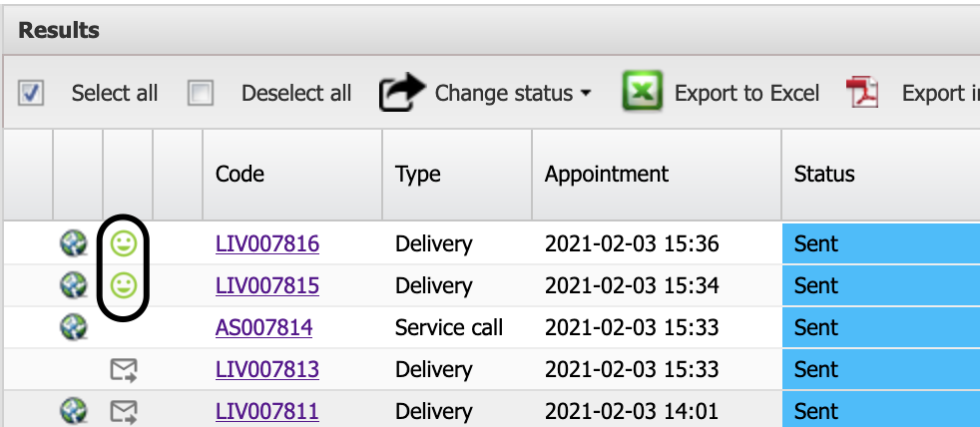
Task: Click the envelope icon in the LIV007811 row
Action: pos(124,411)
